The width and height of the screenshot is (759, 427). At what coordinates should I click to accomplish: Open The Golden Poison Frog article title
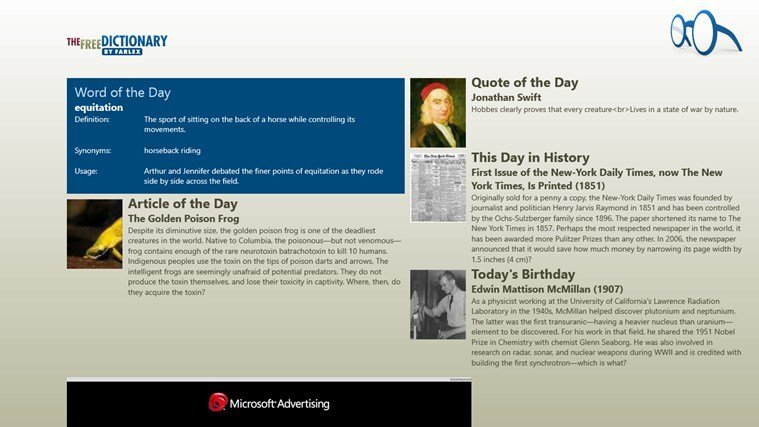click(x=183, y=218)
